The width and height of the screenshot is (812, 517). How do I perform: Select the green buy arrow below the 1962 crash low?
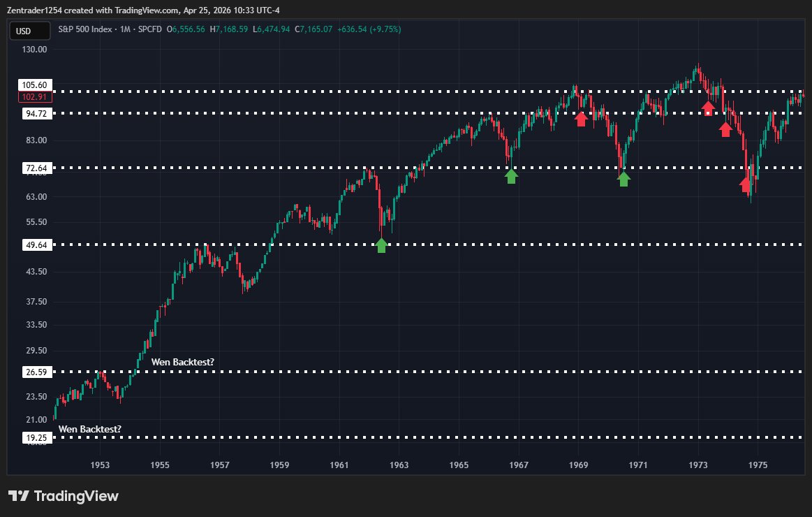click(382, 245)
